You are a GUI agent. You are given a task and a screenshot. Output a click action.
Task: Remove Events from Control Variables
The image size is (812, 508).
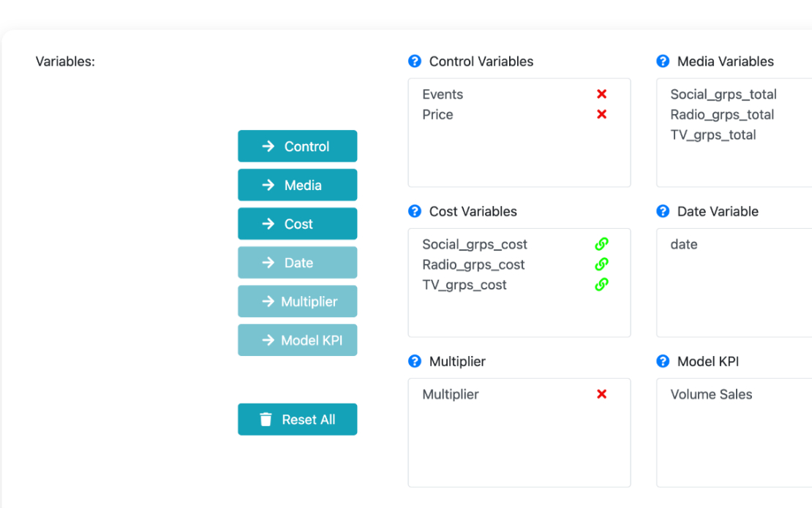601,94
